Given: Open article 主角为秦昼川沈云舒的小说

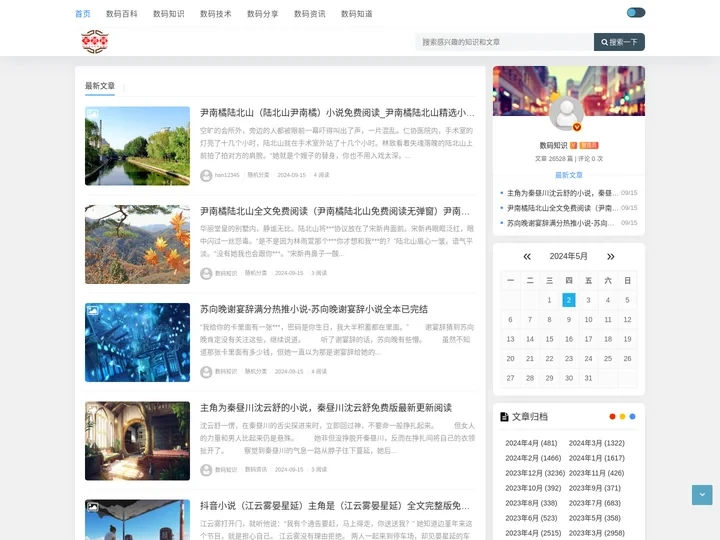Looking at the screenshot, I should (326, 407).
